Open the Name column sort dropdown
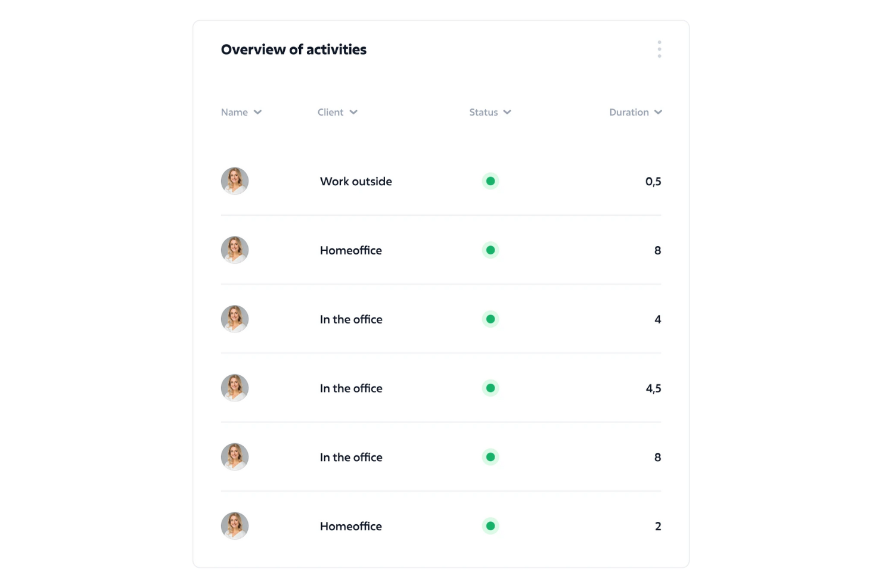The height and width of the screenshot is (588, 882). click(258, 112)
